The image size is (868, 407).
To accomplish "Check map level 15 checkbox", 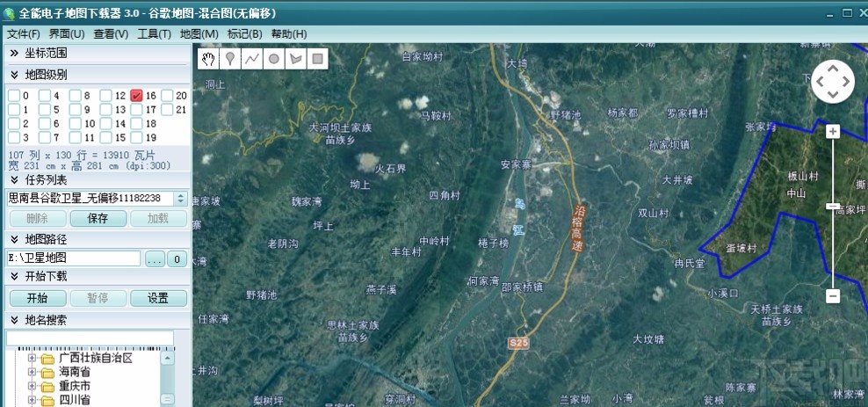I will pos(105,137).
